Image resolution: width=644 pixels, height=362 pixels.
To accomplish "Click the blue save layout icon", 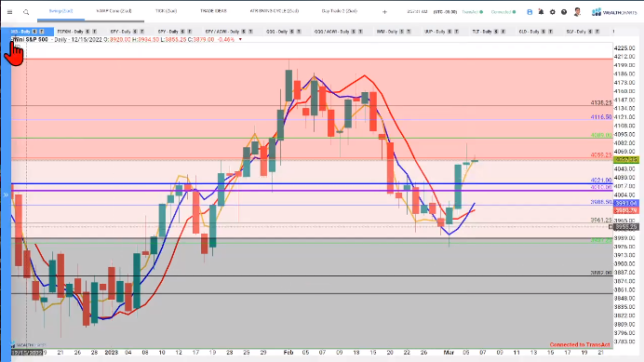I will point(530,12).
